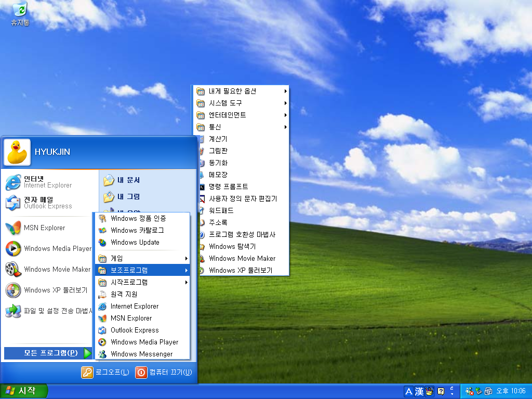Select MSN Explorer in programs list
The image size is (532, 399).
click(142, 318)
